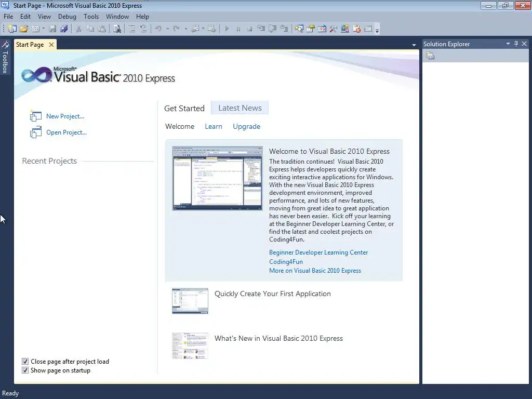Expand the Undo history dropdown arrow
The image size is (532, 399).
click(x=167, y=29)
